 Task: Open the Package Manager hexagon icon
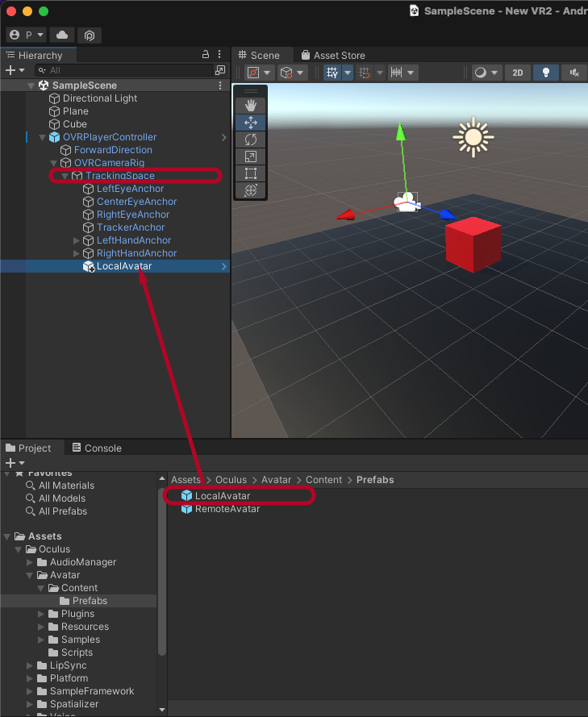point(90,35)
